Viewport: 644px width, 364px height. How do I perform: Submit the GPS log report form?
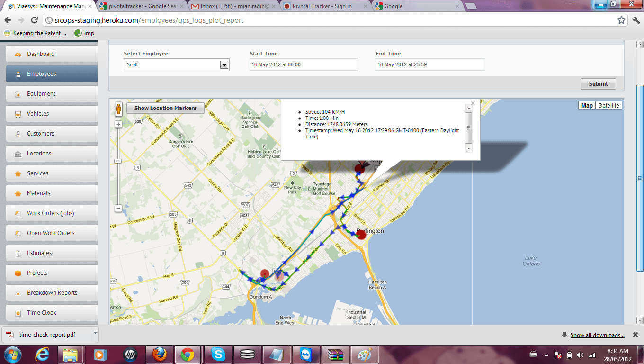[x=598, y=84]
